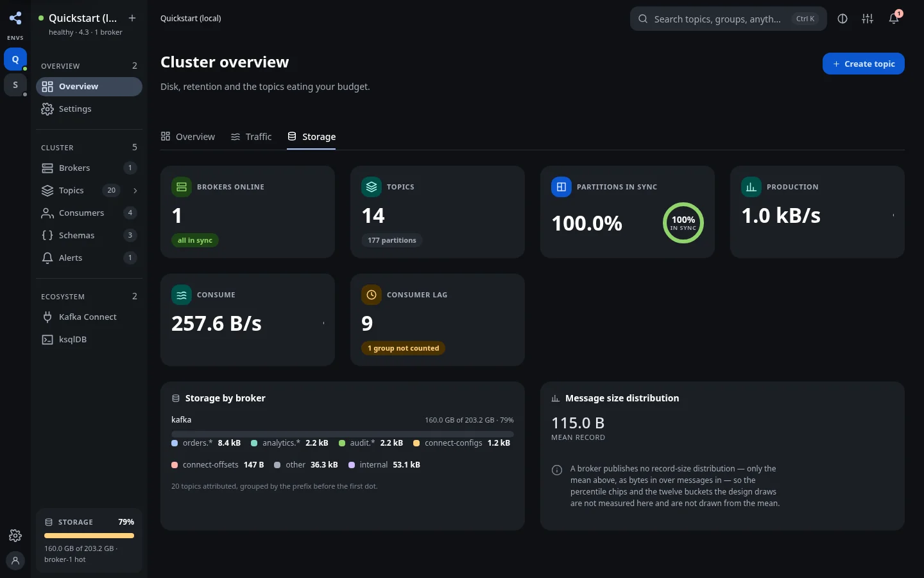Screen dimensions: 924x578
Task: Click the '1 group not counted' badge
Action: (x=404, y=348)
